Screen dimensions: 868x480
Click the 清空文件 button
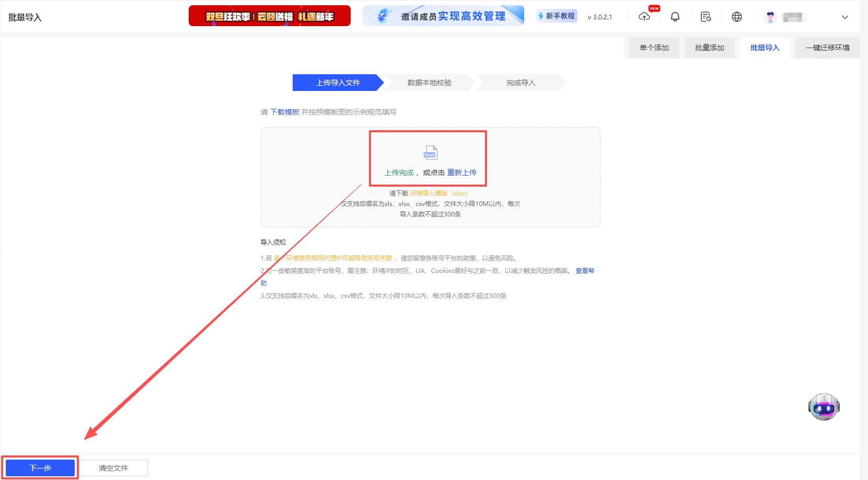(x=113, y=467)
